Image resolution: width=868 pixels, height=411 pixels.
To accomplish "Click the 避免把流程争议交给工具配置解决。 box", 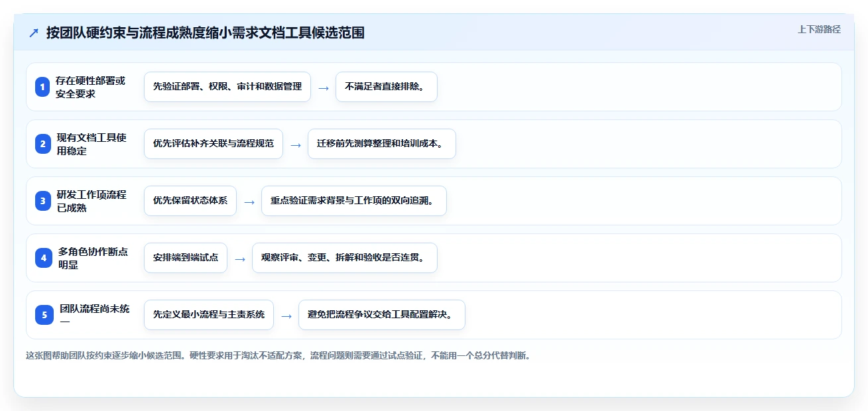I will tap(382, 315).
